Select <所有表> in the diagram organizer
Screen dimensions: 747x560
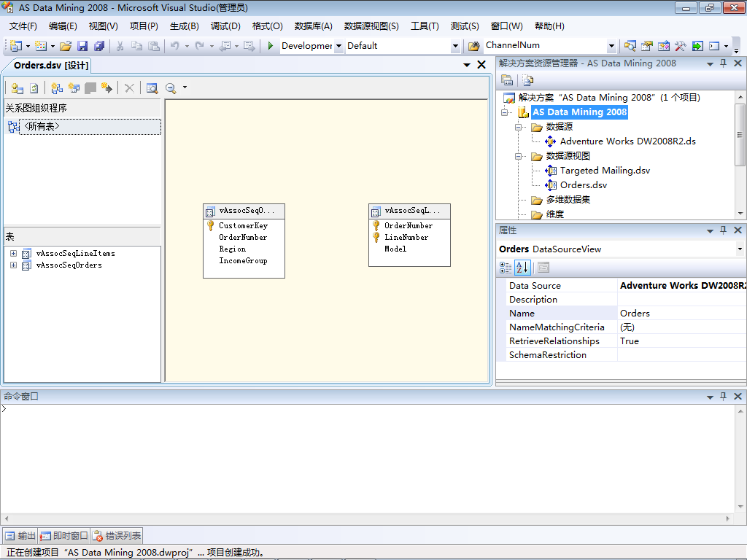90,127
